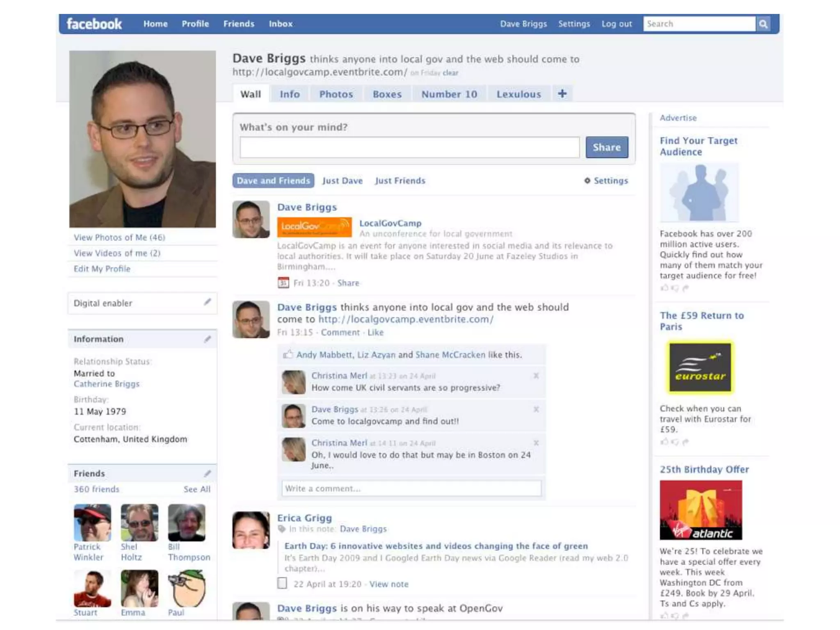840x630 pixels.
Task: Click the Friends section pencil icon
Action: pyautogui.click(x=208, y=473)
